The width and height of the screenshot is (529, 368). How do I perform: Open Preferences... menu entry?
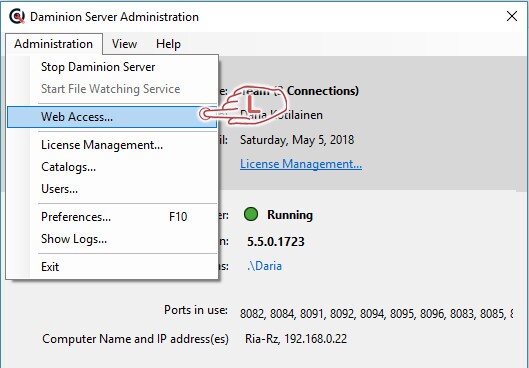tap(111, 217)
